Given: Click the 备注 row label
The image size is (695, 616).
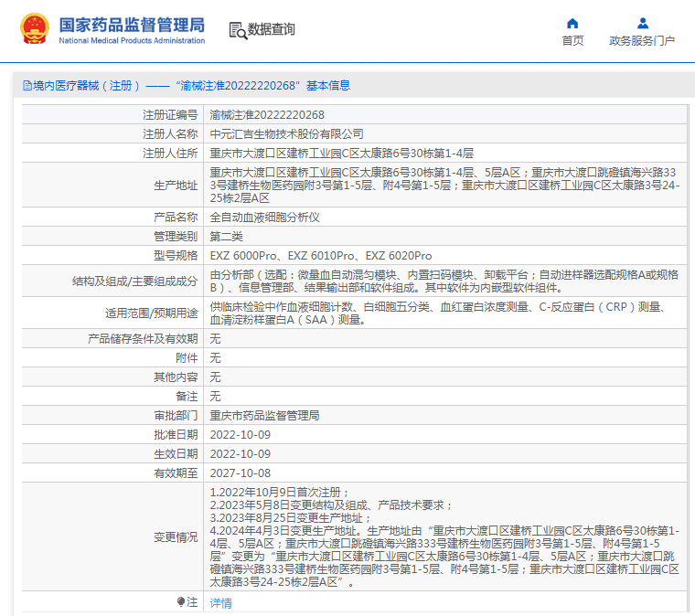Looking at the screenshot, I should click(187, 397).
